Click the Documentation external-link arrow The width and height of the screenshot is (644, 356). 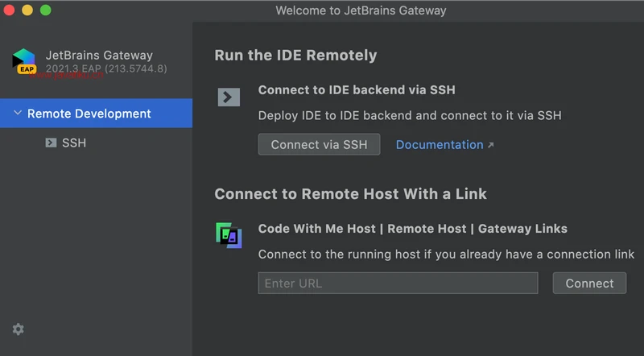(491, 145)
